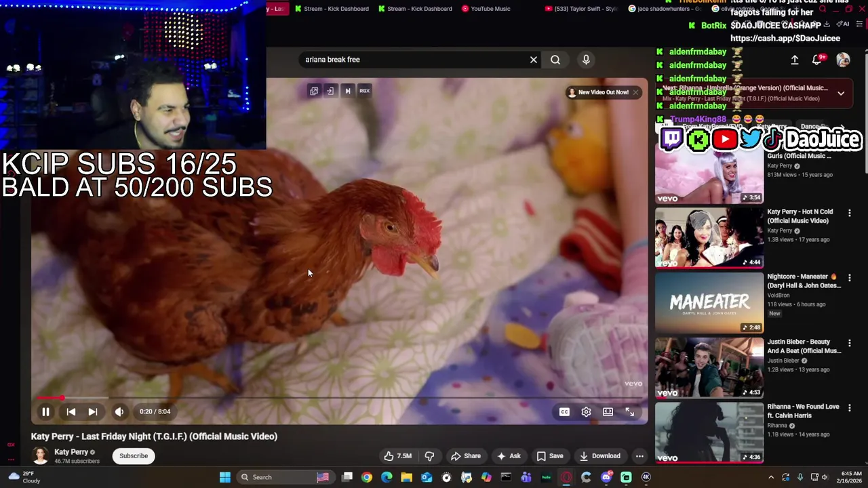Open options for Hot N Cold video
The height and width of the screenshot is (488, 868).
click(x=849, y=213)
